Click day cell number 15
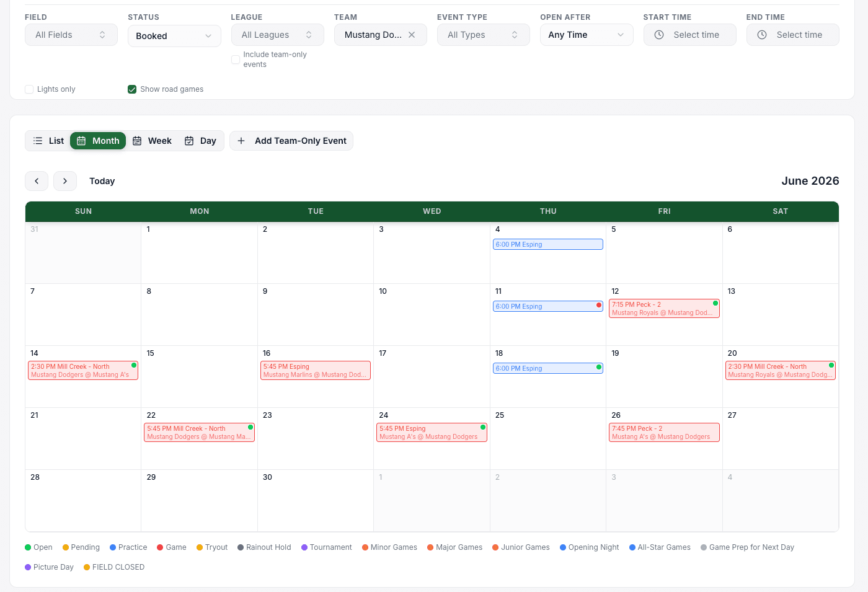This screenshot has height=592, width=868. tap(151, 353)
